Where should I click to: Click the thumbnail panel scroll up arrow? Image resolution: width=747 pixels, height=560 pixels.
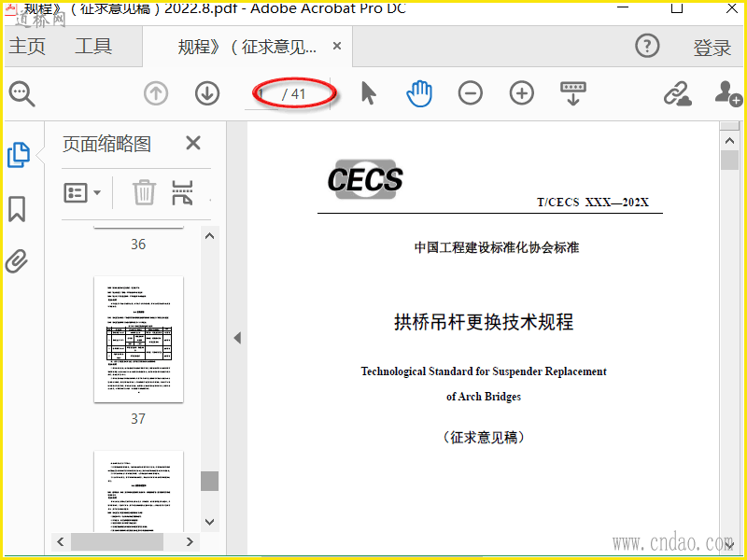click(x=209, y=236)
